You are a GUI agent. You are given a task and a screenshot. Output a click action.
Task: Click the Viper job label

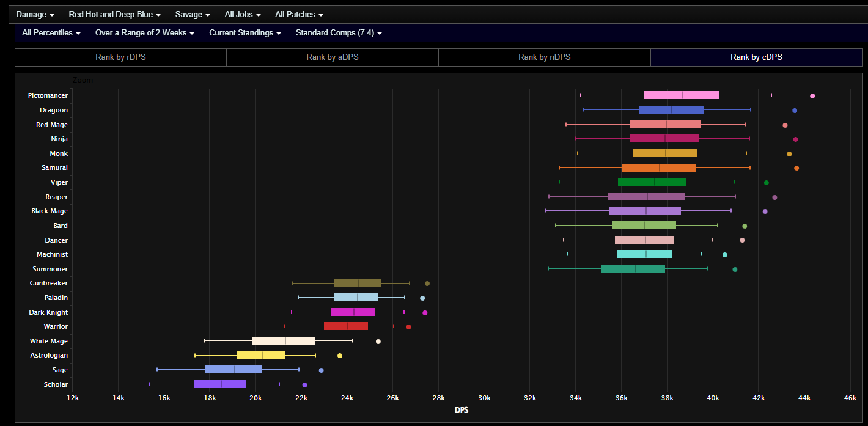tap(59, 182)
